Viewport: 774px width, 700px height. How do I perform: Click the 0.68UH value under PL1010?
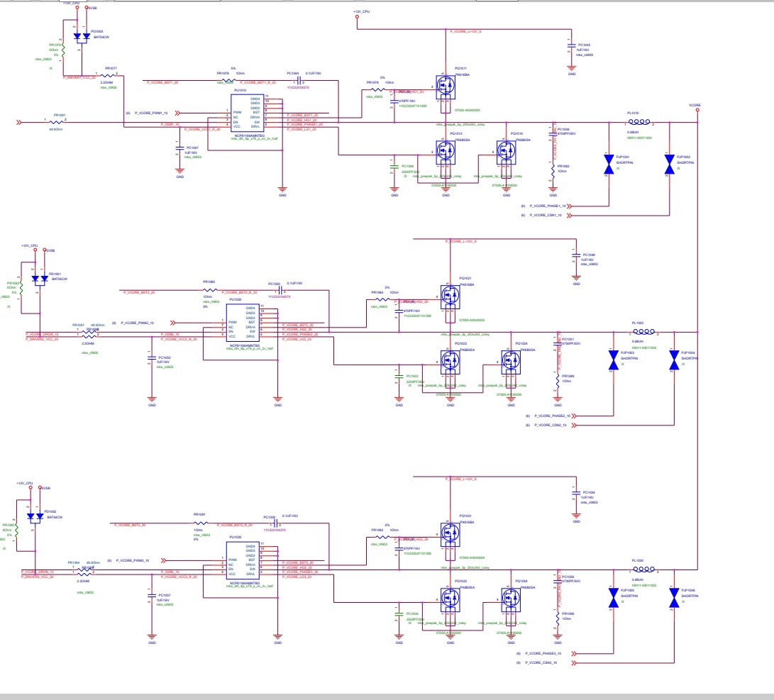(x=633, y=132)
